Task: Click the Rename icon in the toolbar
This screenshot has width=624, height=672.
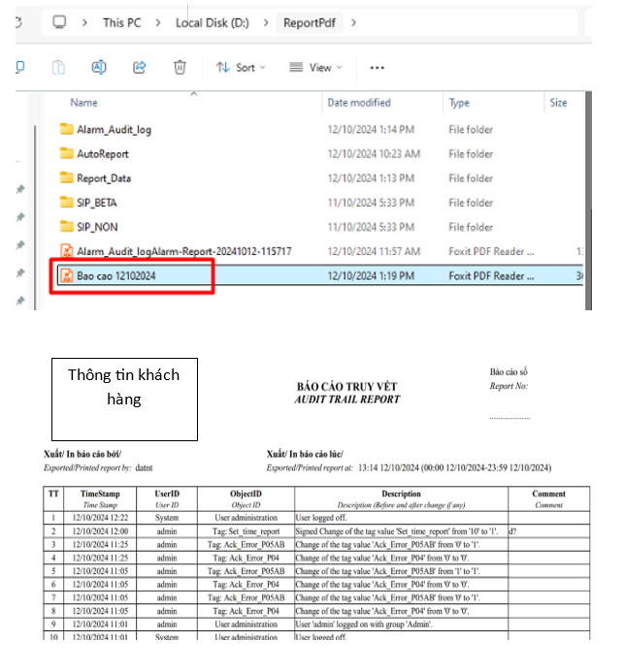Action: tap(99, 67)
